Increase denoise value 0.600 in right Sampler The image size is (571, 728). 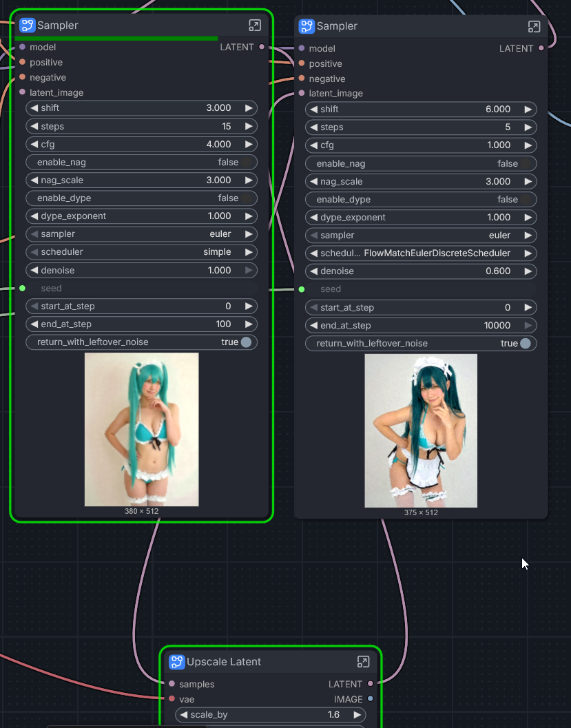click(528, 271)
